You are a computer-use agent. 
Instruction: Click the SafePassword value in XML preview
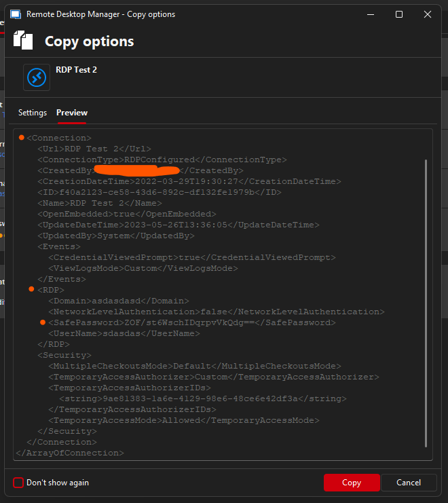(x=189, y=322)
